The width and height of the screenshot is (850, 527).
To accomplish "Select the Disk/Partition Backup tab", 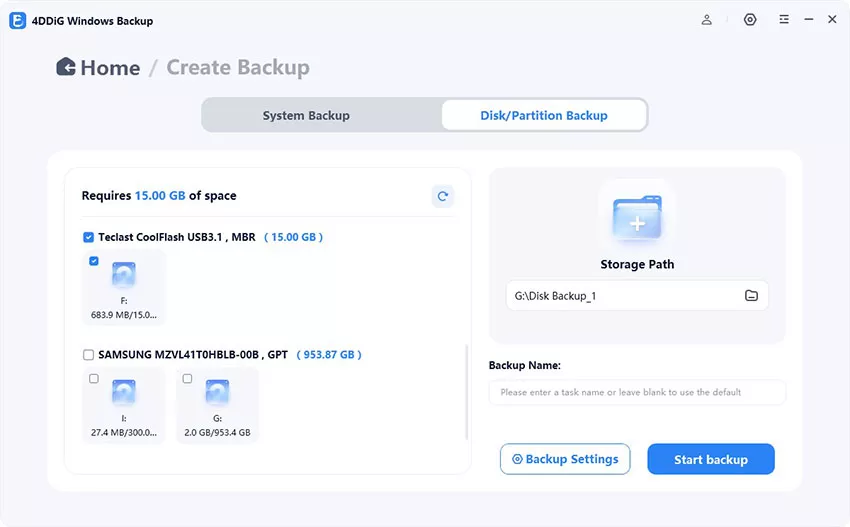I will tap(544, 115).
